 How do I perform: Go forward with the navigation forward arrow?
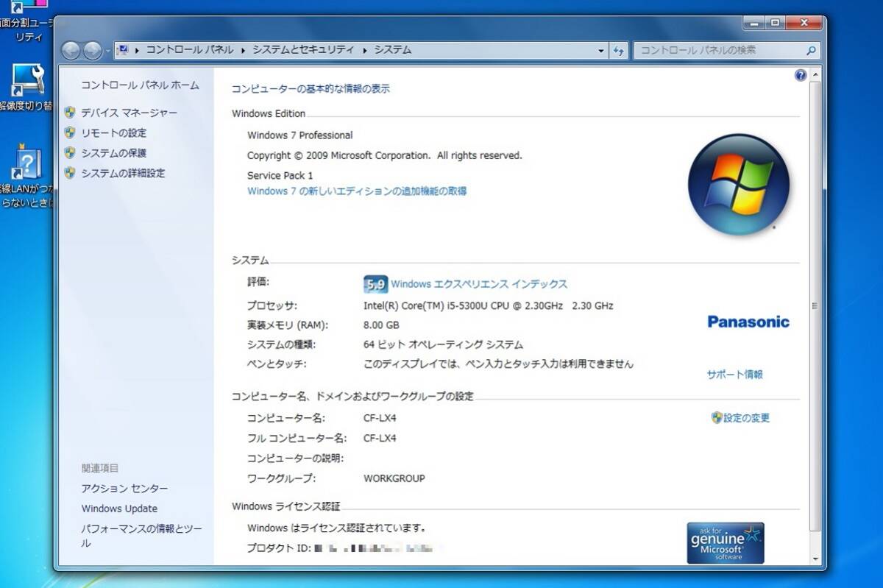(x=93, y=51)
